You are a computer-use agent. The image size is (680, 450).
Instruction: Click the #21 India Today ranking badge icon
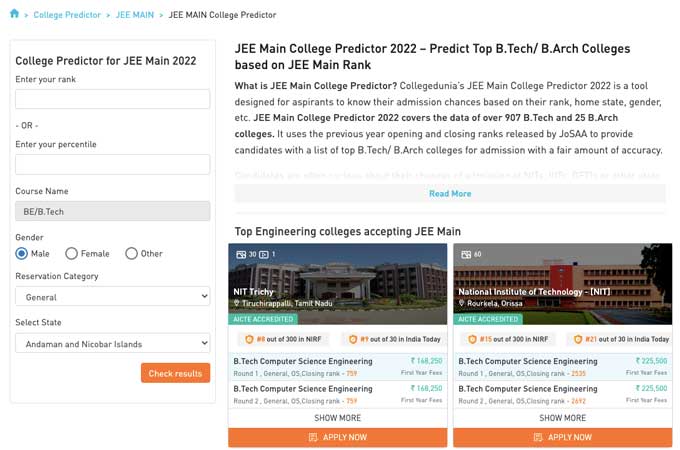click(x=578, y=339)
